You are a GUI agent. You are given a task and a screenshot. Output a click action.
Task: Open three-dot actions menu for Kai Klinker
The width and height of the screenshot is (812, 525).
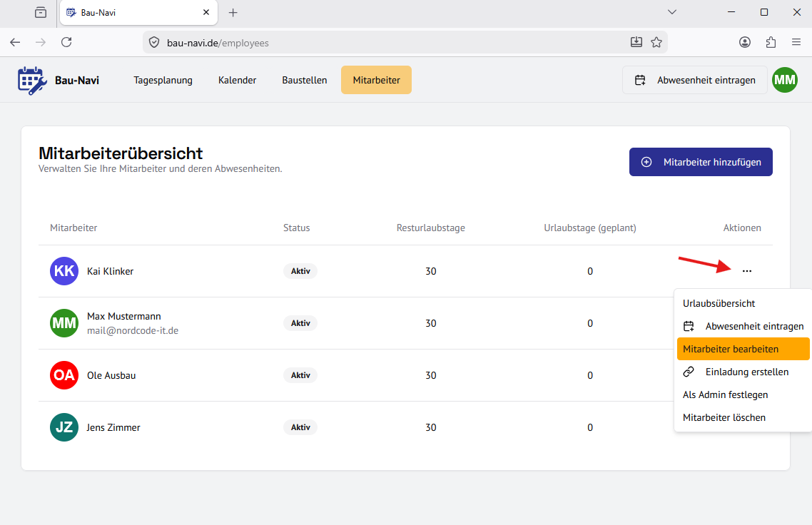[x=747, y=271]
